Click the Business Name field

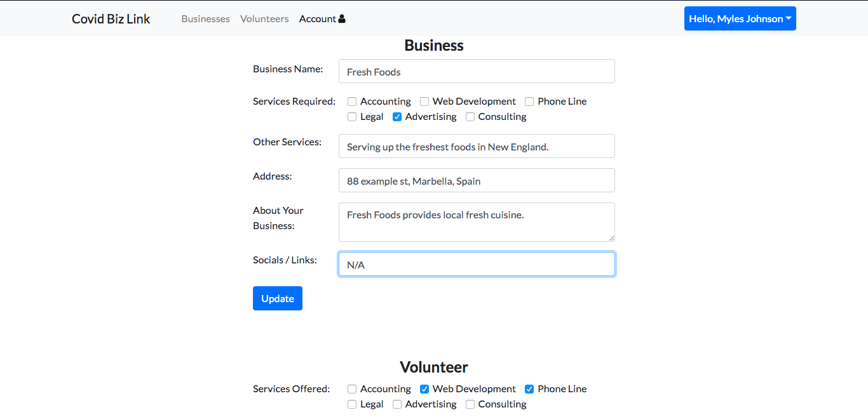477,71
